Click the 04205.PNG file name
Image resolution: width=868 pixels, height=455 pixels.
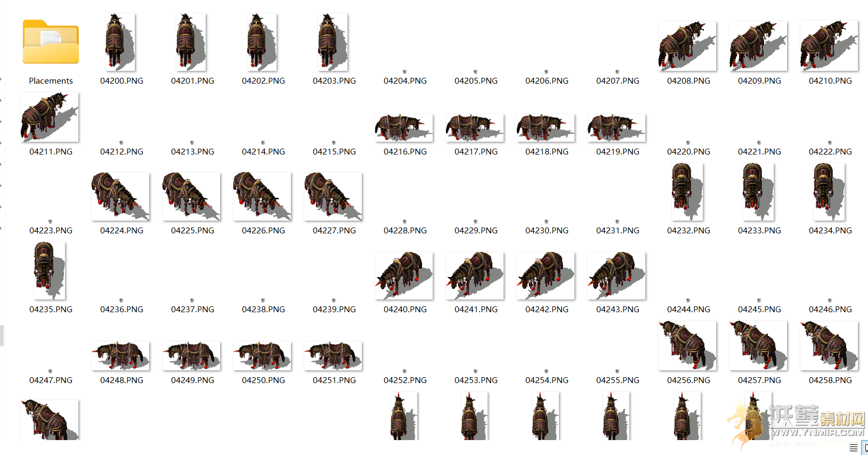click(476, 81)
